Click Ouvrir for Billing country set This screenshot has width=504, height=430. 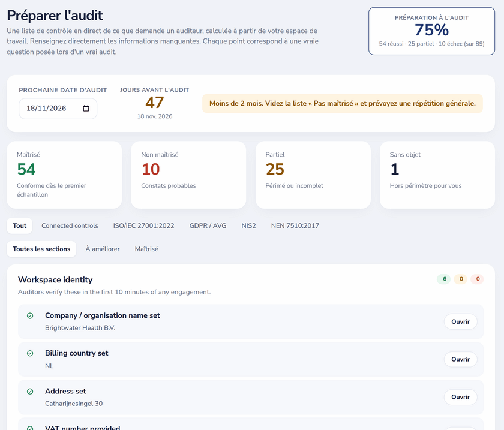click(461, 359)
